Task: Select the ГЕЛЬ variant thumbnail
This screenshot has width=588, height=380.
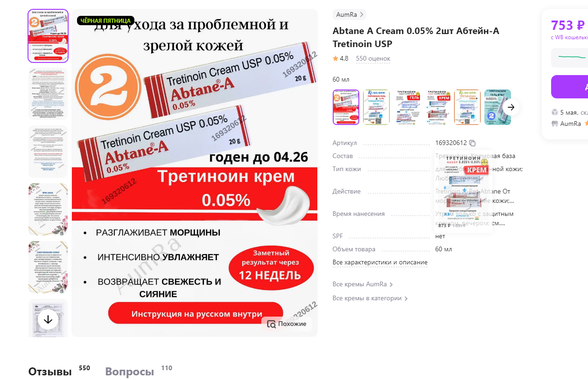Action: [x=406, y=107]
